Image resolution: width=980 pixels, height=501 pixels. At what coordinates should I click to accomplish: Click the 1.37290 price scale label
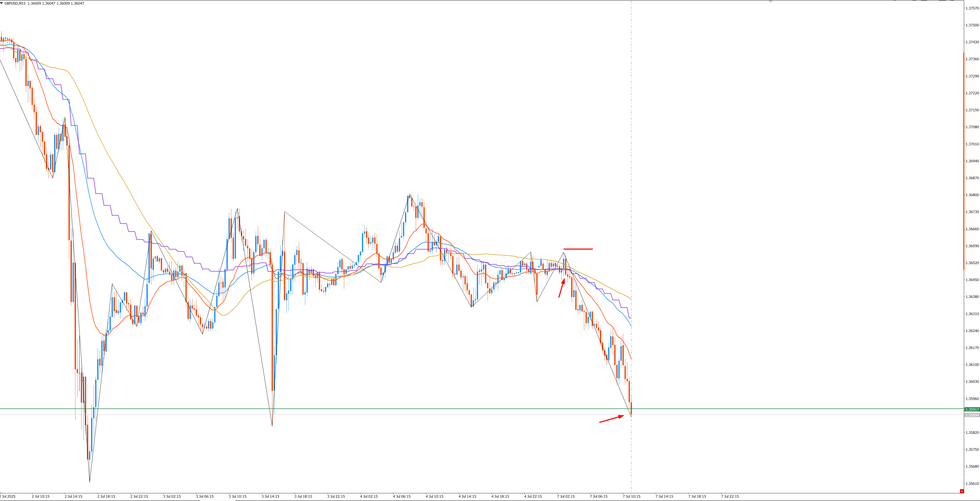(972, 76)
